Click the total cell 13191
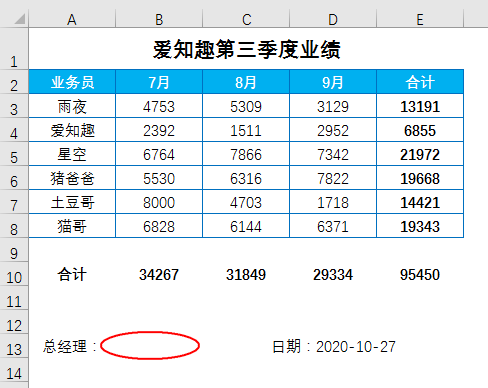488x388 pixels. [420, 106]
